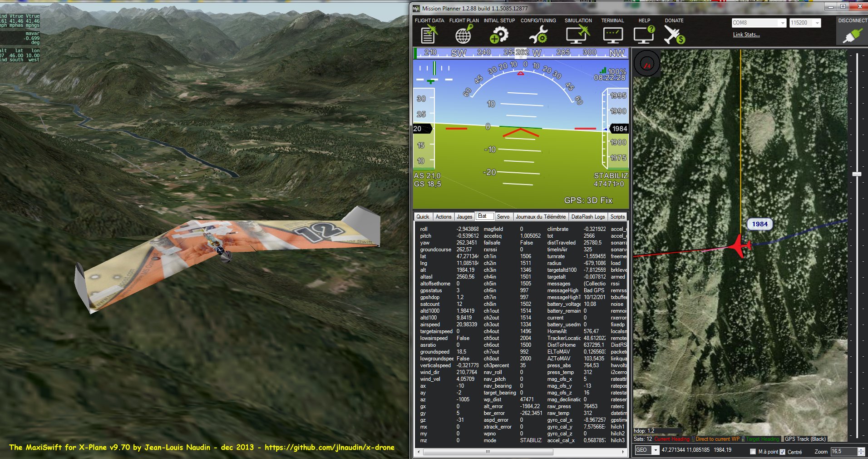Screen dimensions: 868x459
Task: Open the DataFlash Logs tab
Action: [588, 217]
